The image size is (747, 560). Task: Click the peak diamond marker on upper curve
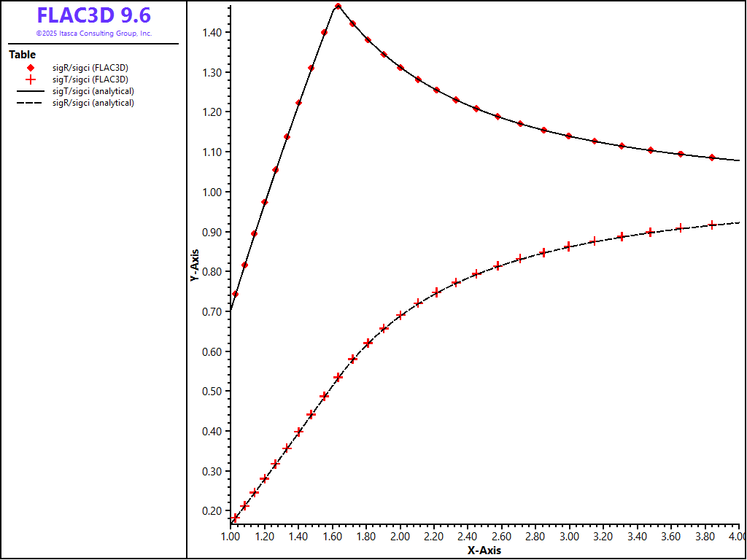point(338,7)
